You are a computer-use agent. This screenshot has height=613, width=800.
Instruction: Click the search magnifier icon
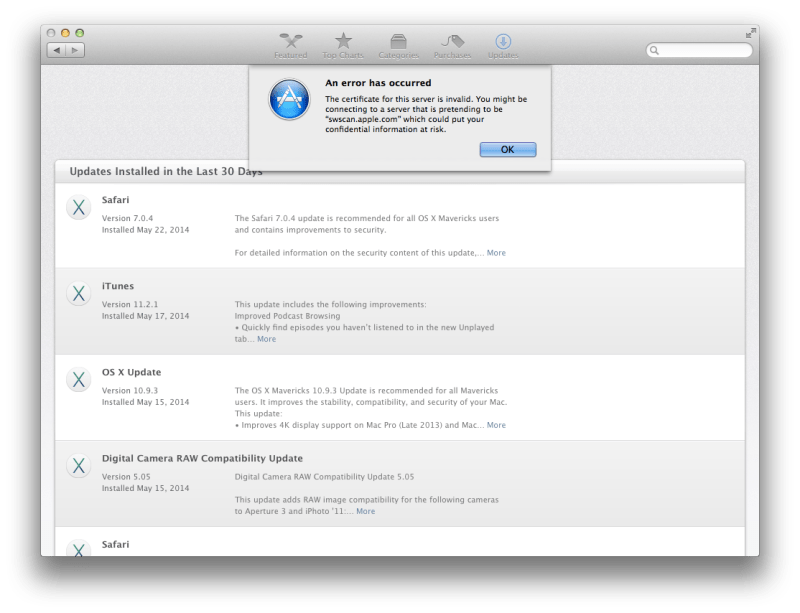tap(654, 50)
